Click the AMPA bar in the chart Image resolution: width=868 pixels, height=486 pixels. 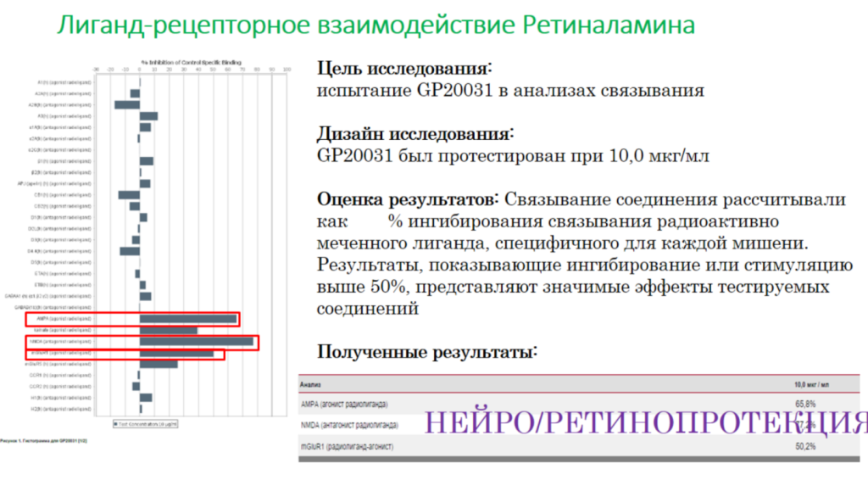point(187,319)
